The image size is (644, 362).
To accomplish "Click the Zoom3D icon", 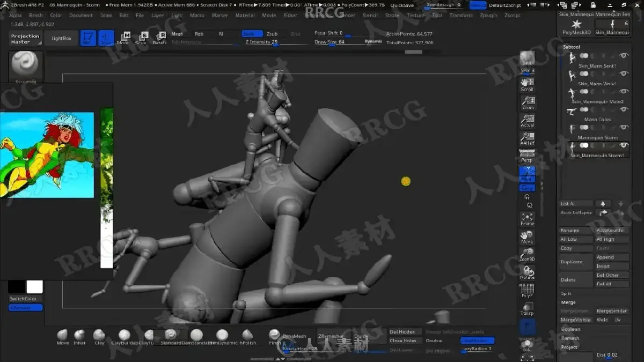I will pyautogui.click(x=527, y=255).
